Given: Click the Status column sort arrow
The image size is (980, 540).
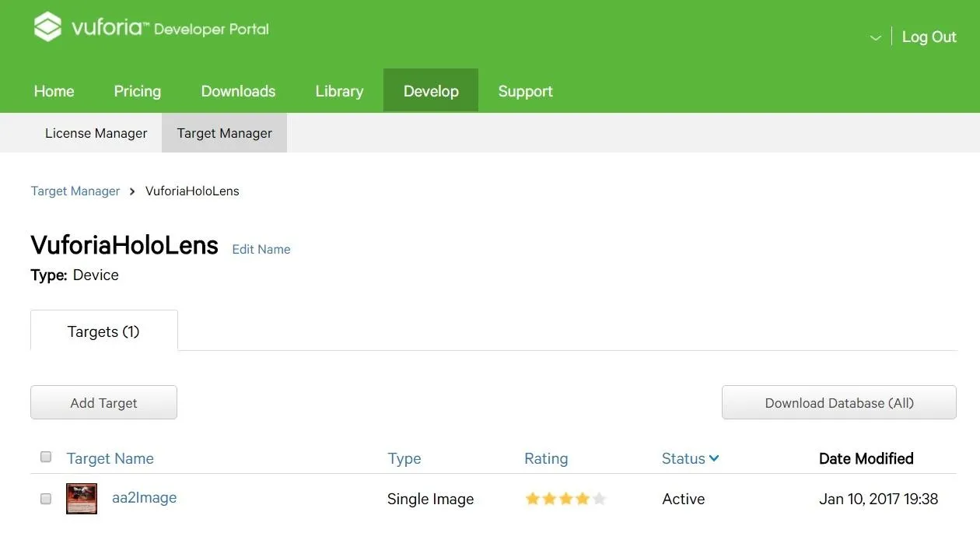Looking at the screenshot, I should click(714, 458).
